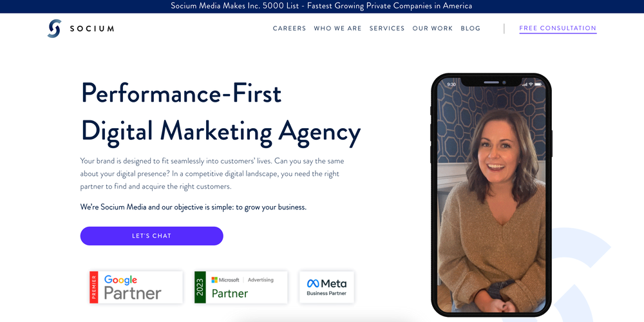View the Our Work section
644x322 pixels.
433,28
